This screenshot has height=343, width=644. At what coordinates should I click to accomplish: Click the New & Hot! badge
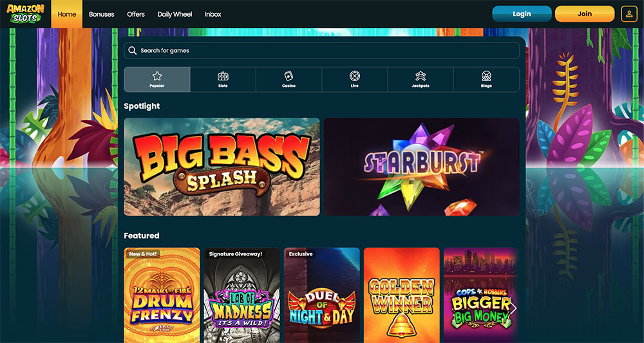(x=143, y=254)
